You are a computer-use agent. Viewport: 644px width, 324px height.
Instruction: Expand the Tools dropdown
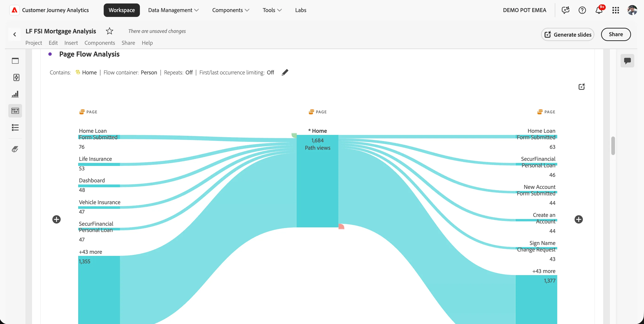(272, 10)
